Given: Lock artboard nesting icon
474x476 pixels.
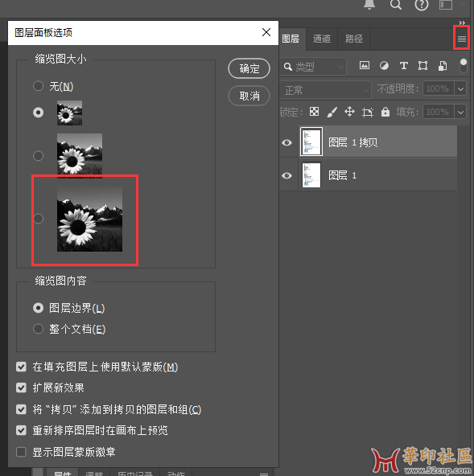Looking at the screenshot, I should coord(367,113).
